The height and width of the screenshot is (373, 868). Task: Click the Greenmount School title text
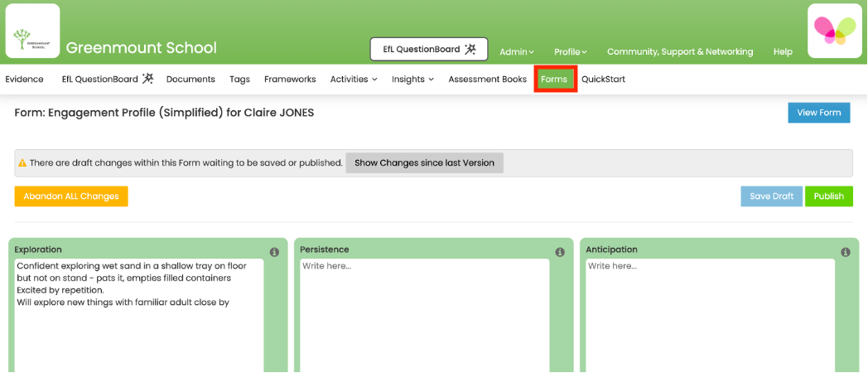tap(141, 48)
